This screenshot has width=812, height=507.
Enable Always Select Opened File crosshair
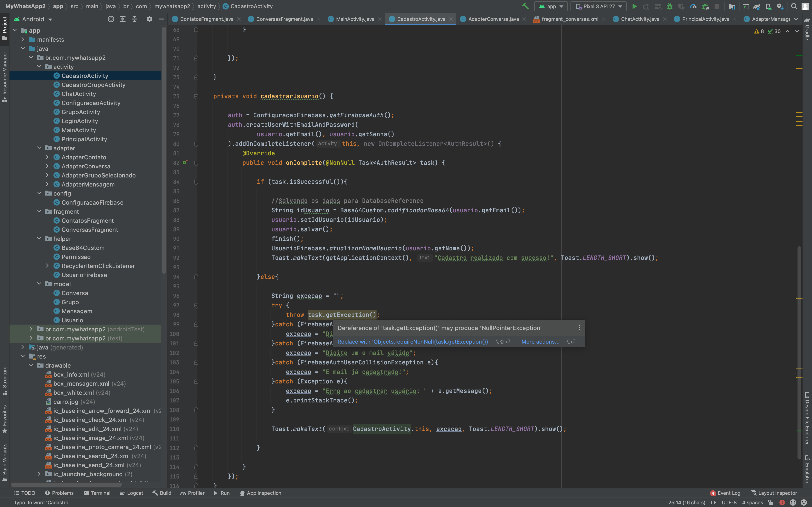111,19
